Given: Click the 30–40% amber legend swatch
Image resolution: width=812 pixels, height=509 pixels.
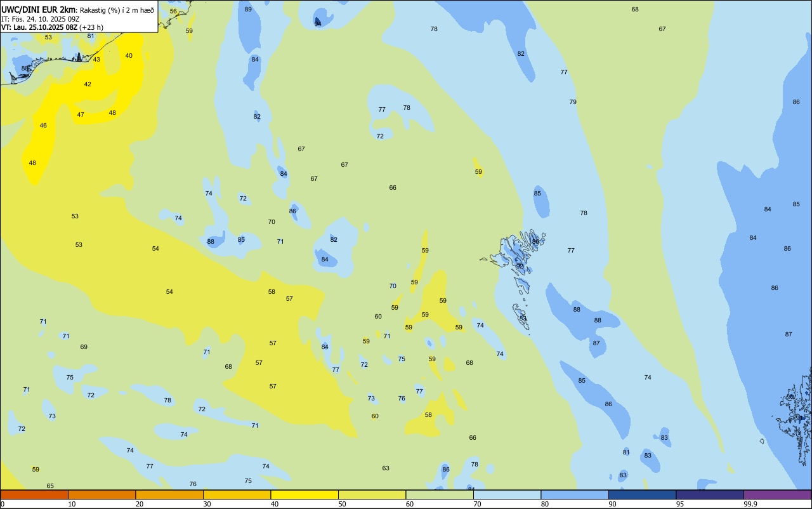Looking at the screenshot, I should 237,494.
